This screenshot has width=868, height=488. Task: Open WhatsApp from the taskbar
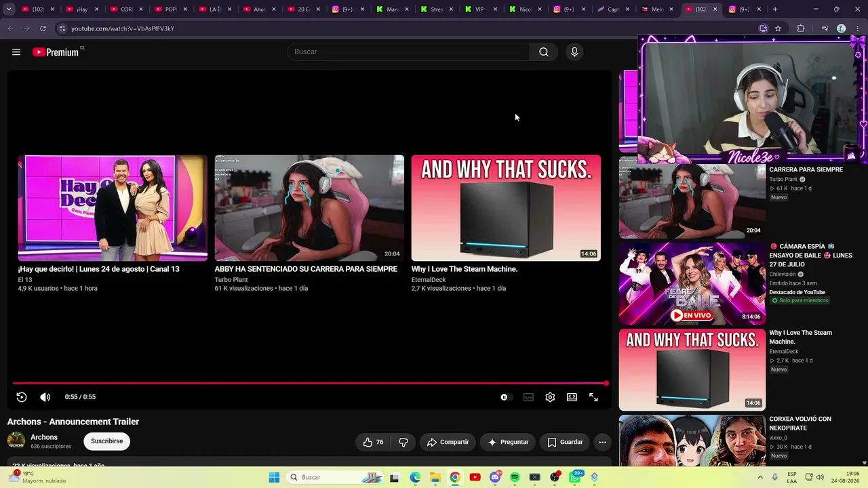(x=575, y=477)
